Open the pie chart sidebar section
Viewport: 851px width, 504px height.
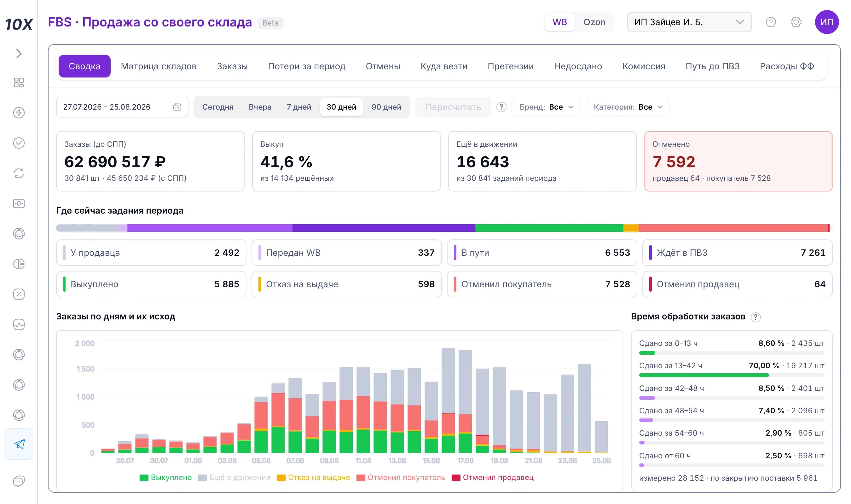coord(19,264)
